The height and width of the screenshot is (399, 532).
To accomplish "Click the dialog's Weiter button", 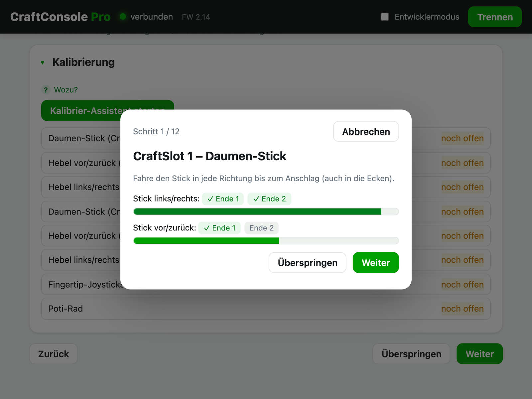I will [x=376, y=263].
